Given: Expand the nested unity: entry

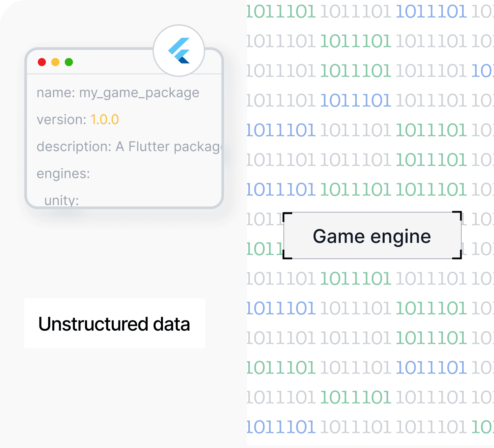Looking at the screenshot, I should click(61, 200).
